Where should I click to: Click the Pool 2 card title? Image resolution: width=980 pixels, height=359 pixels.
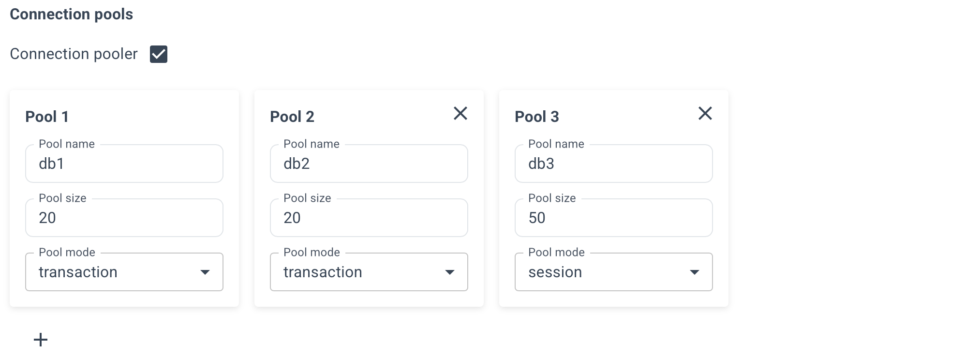tap(292, 117)
